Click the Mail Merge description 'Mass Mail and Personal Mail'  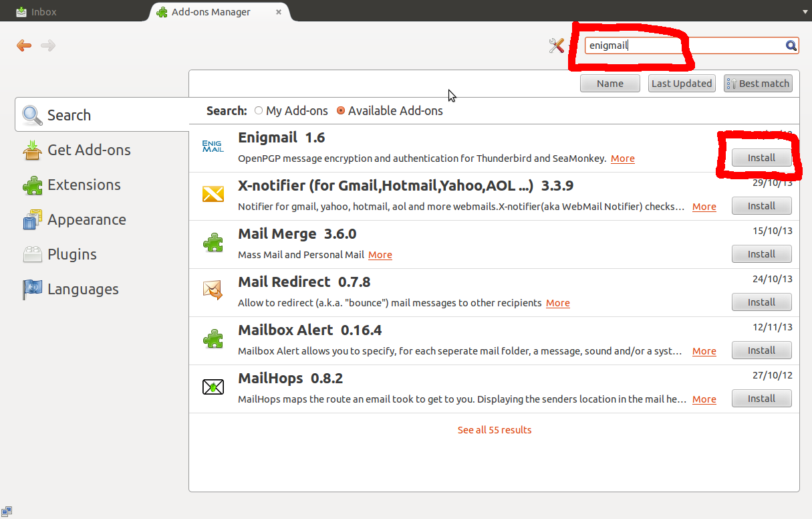pyautogui.click(x=301, y=255)
